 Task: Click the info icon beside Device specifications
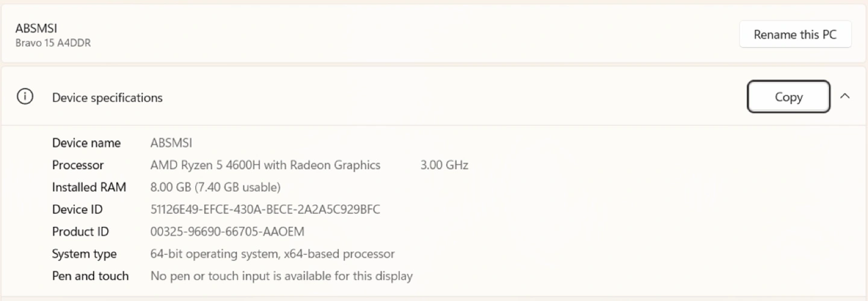coord(25,97)
